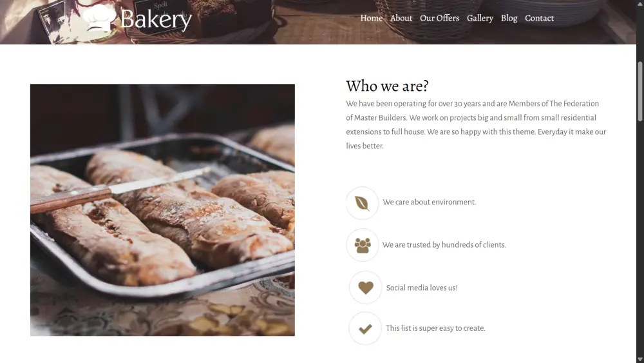Go to the About page
Screen dimensions: 644x363
pyautogui.click(x=401, y=18)
